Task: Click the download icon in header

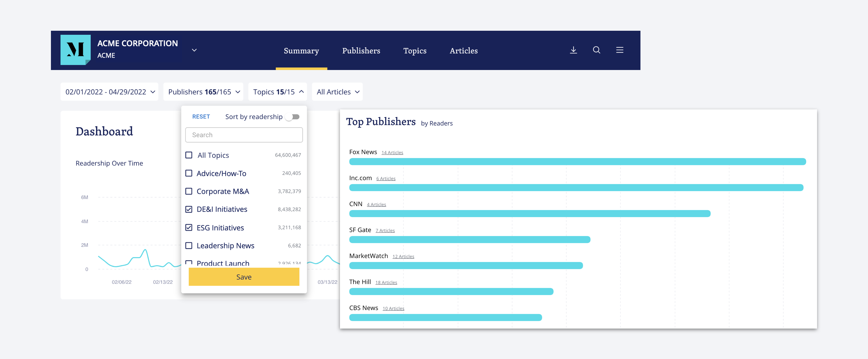Action: [x=573, y=50]
